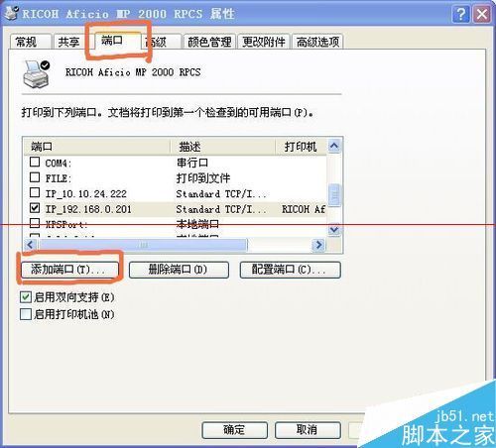Viewport: 496px width, 448px height.
Task: Click 删除端口 button
Action: coord(179,270)
